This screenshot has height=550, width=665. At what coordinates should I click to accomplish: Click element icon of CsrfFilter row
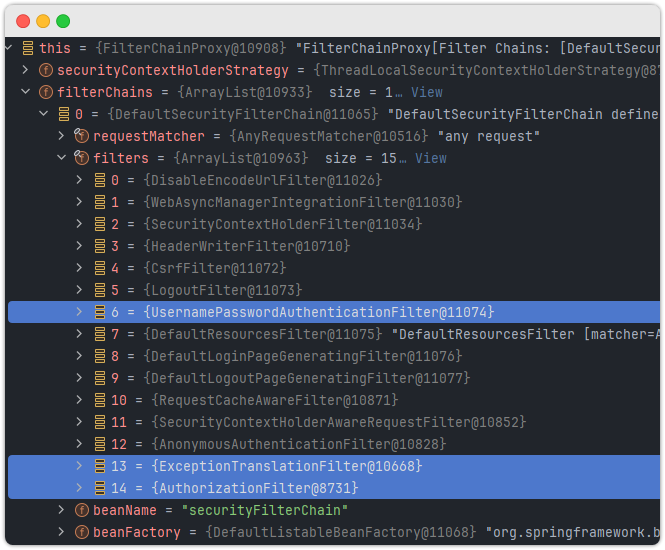[x=100, y=268]
